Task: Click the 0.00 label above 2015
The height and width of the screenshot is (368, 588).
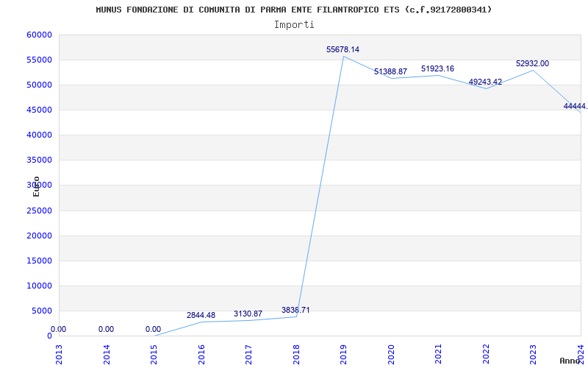Action: pyautogui.click(x=153, y=329)
